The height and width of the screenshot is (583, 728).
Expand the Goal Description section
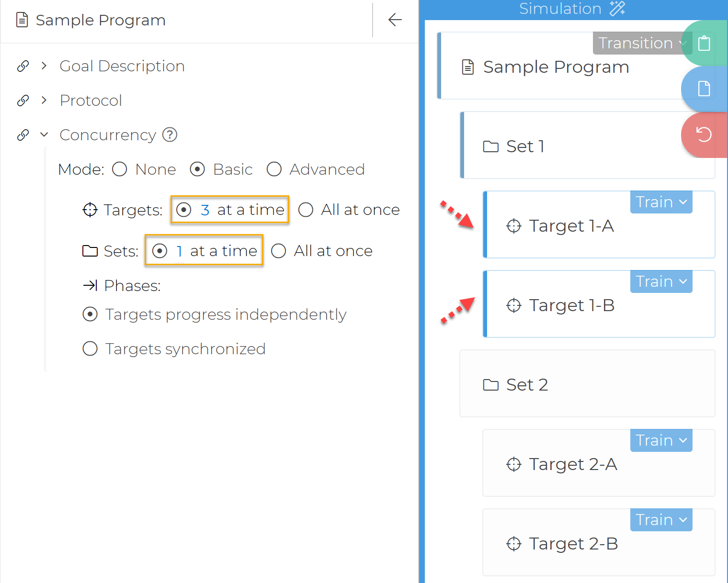[44, 66]
